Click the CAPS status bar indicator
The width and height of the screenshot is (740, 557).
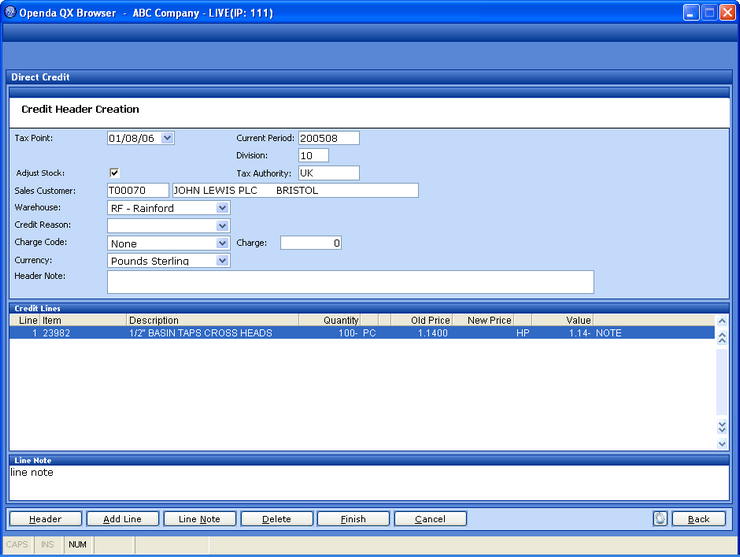(x=17, y=544)
